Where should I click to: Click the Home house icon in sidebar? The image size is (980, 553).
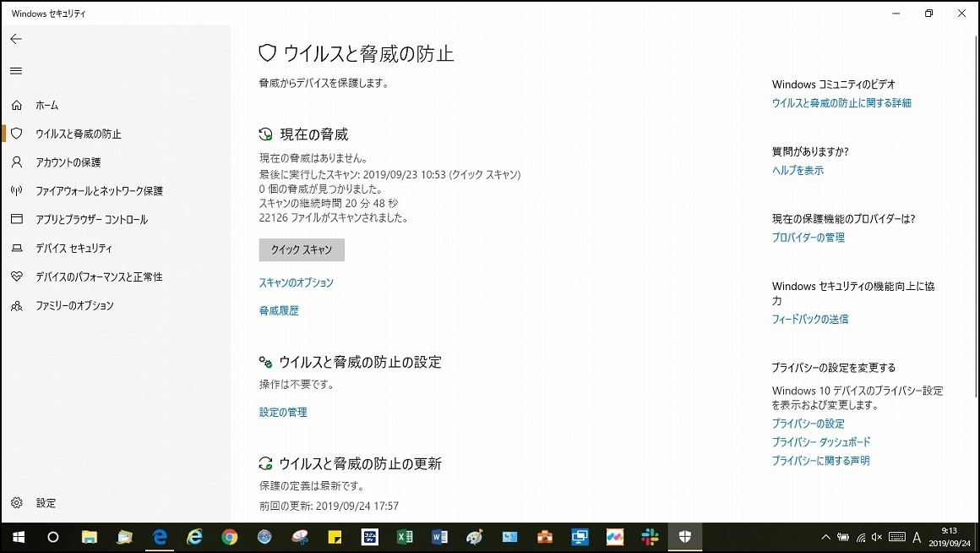pyautogui.click(x=17, y=105)
